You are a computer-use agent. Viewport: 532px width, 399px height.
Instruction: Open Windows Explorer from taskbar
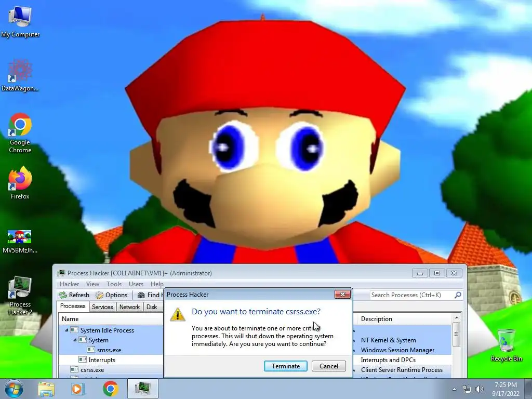tap(46, 389)
